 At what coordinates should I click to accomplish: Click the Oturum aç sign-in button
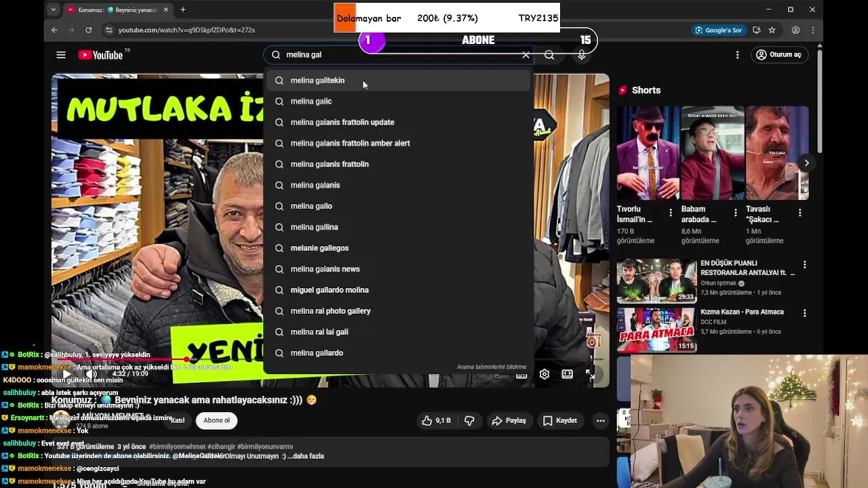point(779,55)
